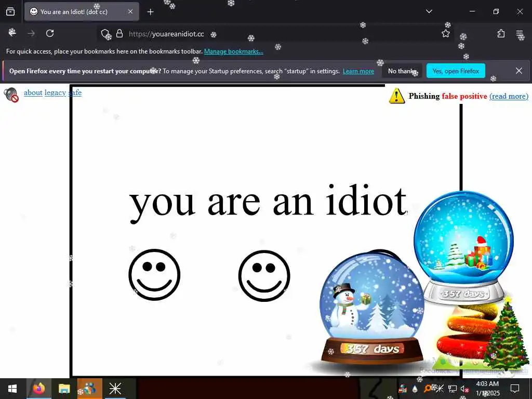532x399 pixels.
Task: Decline with 'No thanks' button
Action: coord(402,71)
